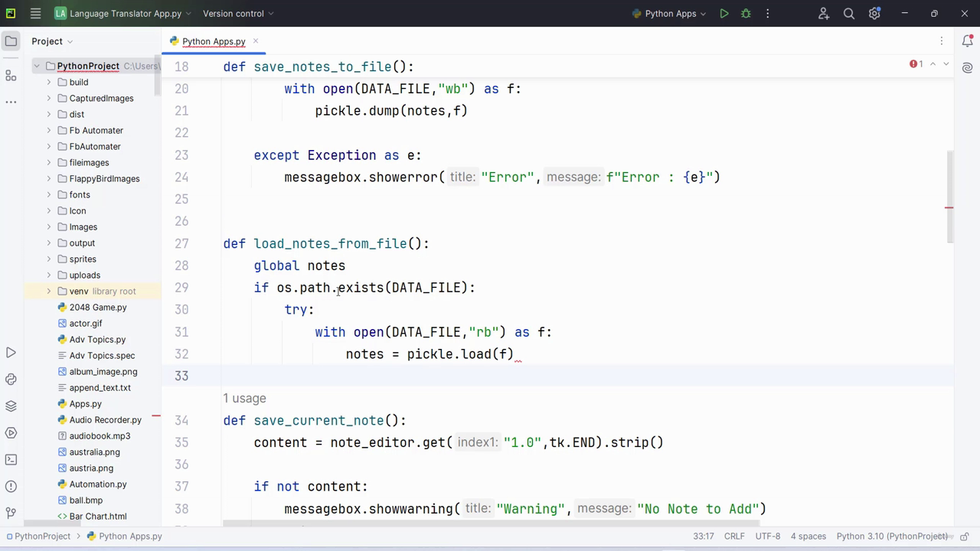Image resolution: width=980 pixels, height=551 pixels.
Task: Open IDE settings gear
Action: pyautogui.click(x=874, y=14)
